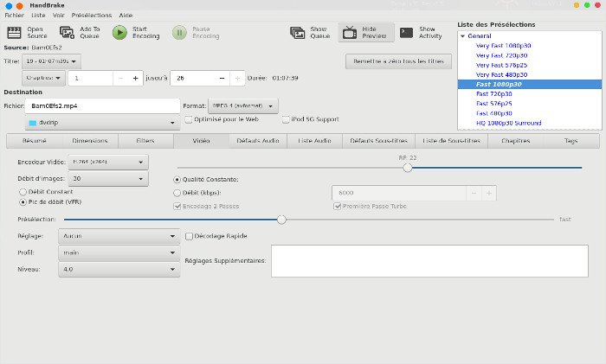
Task: Click the Open Source film icon
Action: (x=13, y=33)
